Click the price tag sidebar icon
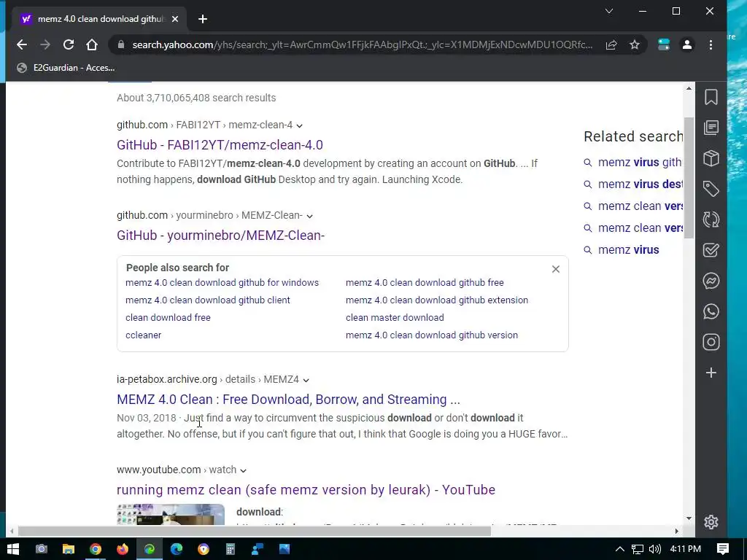 [x=711, y=189]
